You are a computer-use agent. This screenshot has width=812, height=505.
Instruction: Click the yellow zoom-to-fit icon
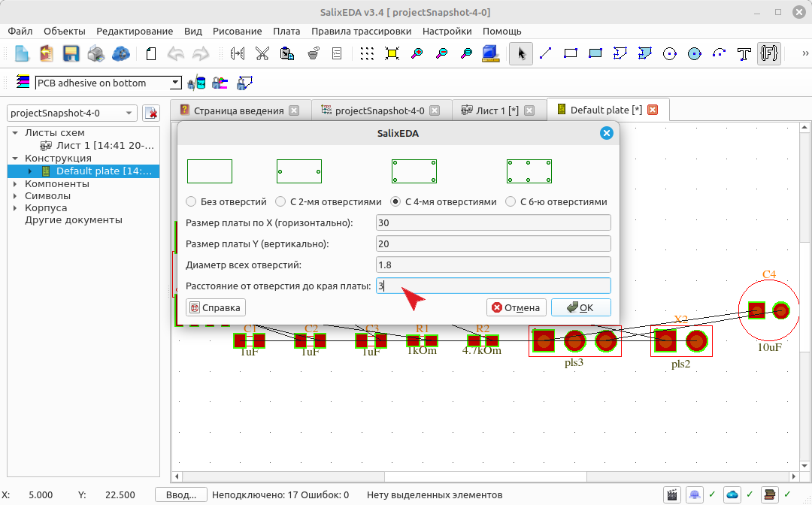pos(392,53)
